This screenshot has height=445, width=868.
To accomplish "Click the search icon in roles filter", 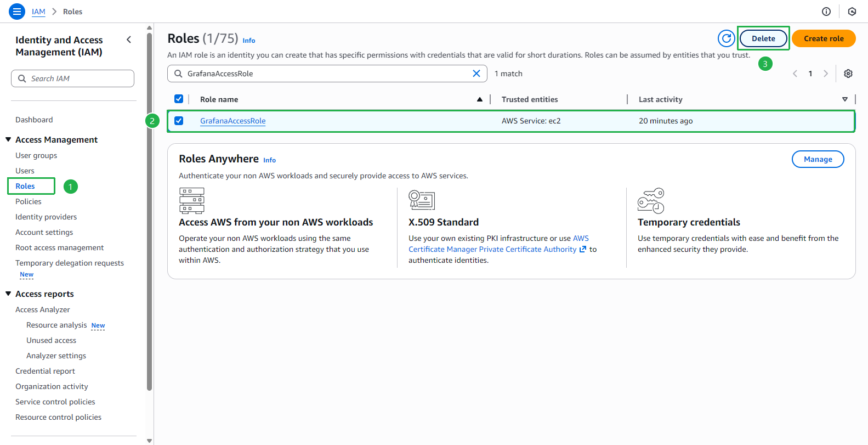I will [x=178, y=74].
